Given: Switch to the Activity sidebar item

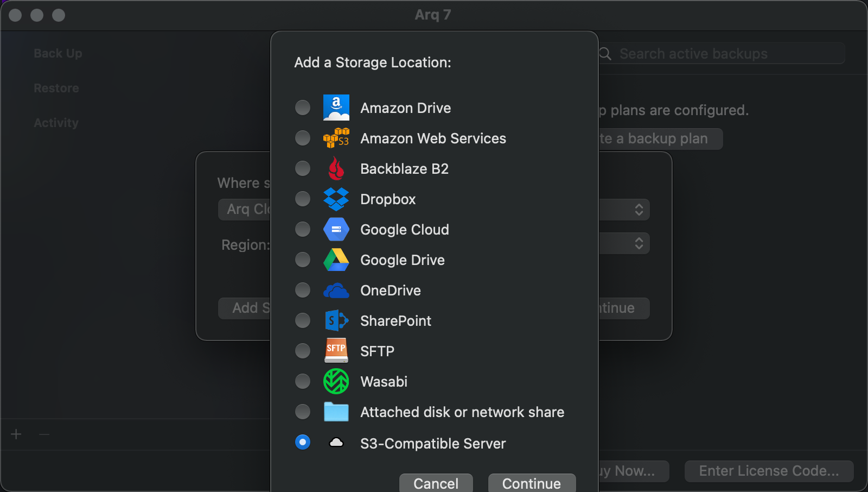Looking at the screenshot, I should (56, 123).
